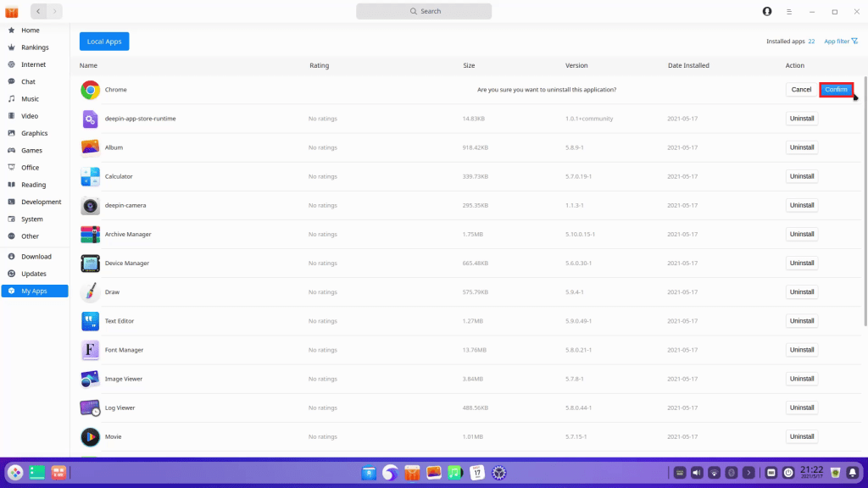Select the Archive Manager icon
868x488 pixels.
pyautogui.click(x=91, y=235)
